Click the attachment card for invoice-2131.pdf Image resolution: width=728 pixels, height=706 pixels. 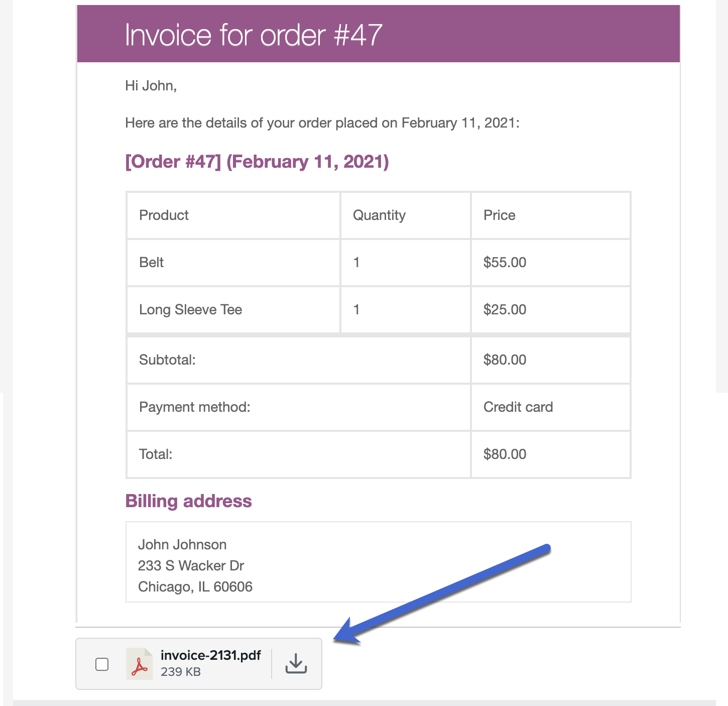(x=198, y=664)
